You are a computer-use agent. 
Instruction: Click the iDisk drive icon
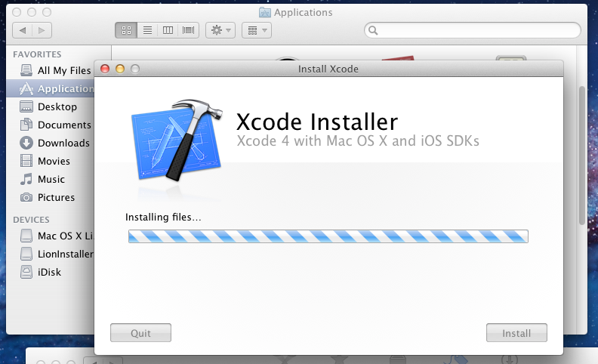coord(26,272)
